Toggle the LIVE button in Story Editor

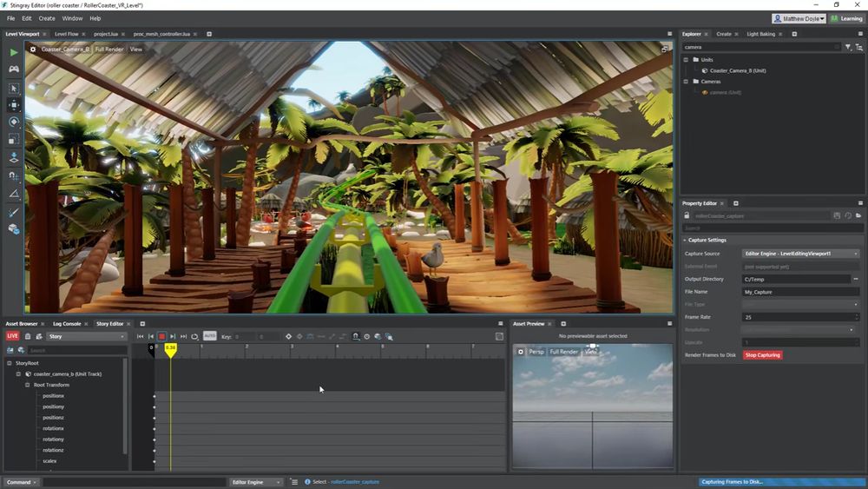tap(12, 336)
